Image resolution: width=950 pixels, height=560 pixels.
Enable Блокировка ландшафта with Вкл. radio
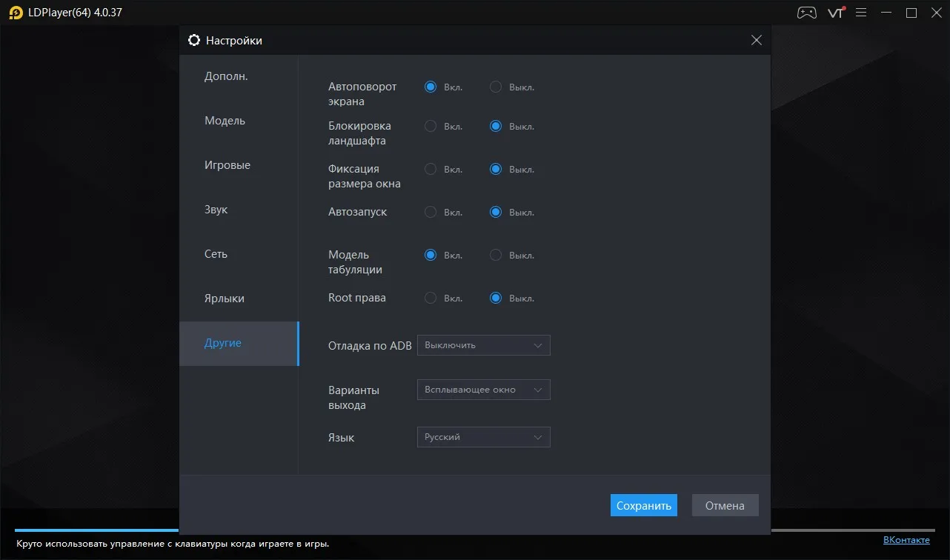[431, 126]
